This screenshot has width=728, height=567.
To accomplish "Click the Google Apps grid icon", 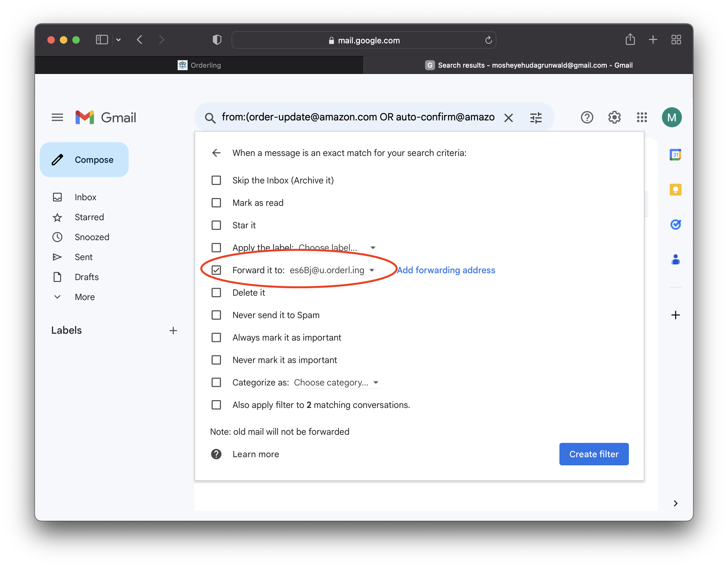I will [642, 118].
